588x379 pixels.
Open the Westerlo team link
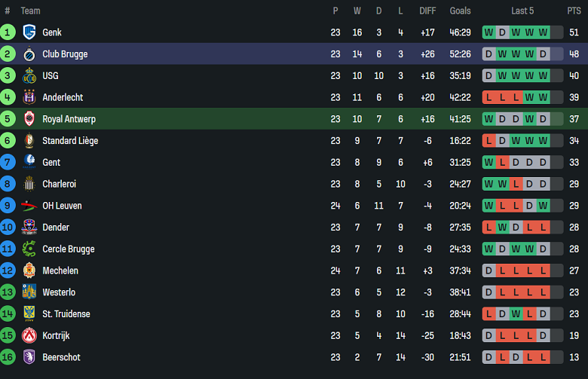(x=59, y=292)
